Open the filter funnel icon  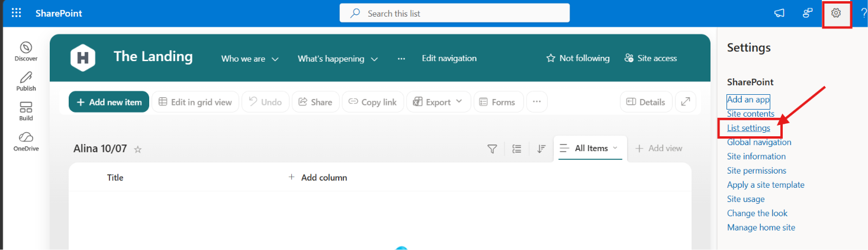(x=492, y=149)
